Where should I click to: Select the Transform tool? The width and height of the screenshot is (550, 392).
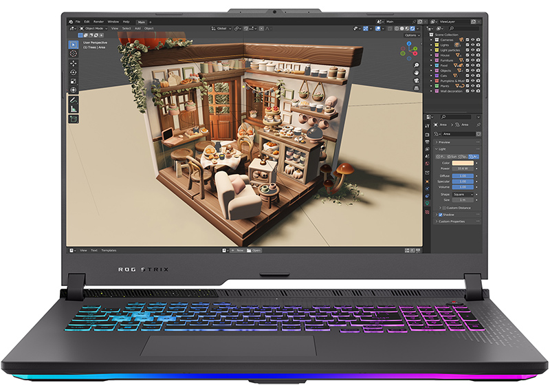coord(74,90)
